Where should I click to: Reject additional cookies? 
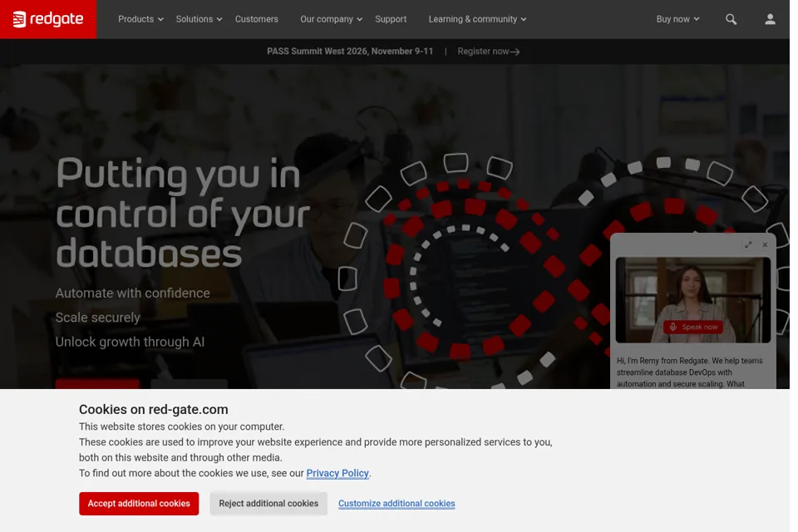point(268,504)
